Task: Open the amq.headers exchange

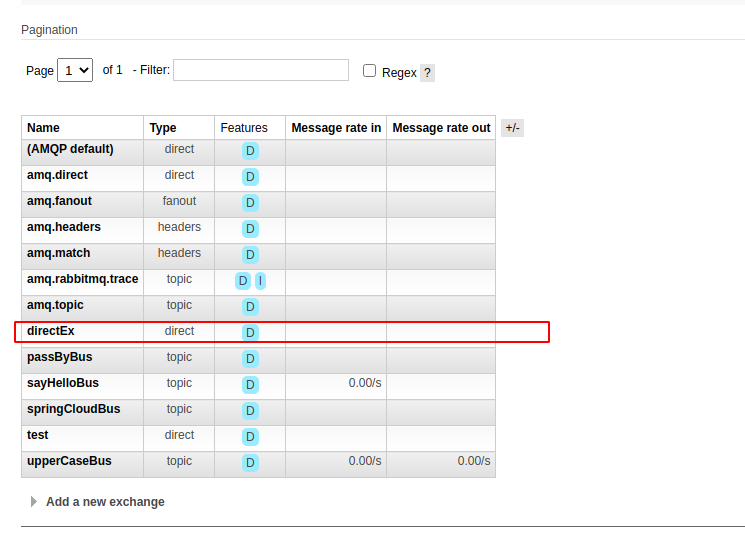Action: coord(64,227)
